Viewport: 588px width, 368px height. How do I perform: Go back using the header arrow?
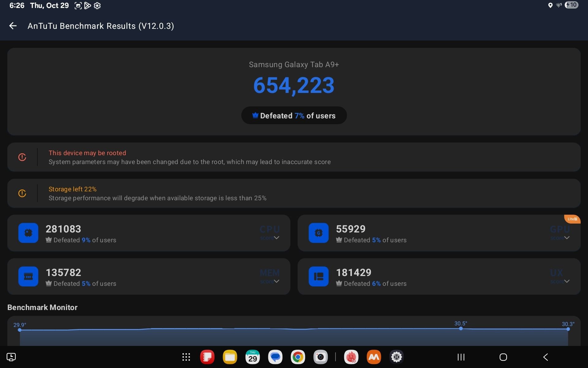click(13, 26)
